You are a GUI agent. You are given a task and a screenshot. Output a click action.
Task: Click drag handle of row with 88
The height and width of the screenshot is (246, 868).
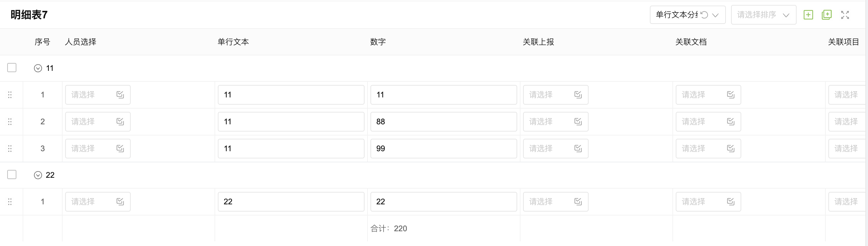[x=10, y=121]
